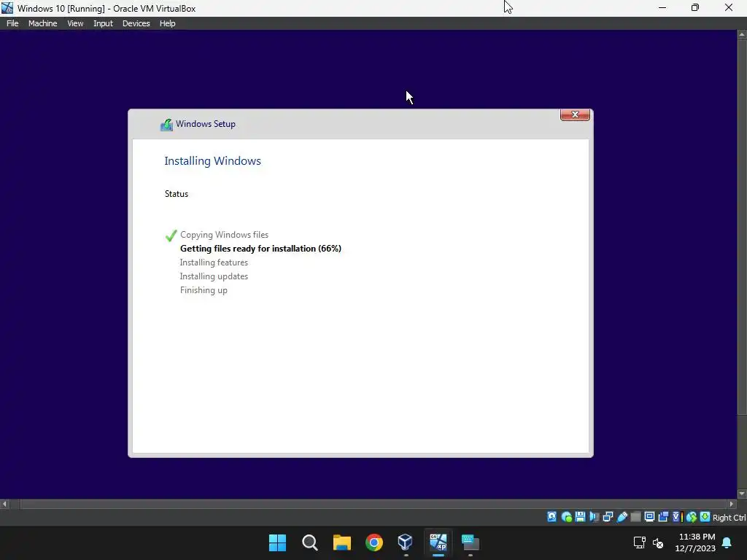Viewport: 747px width, 560px height.
Task: Click the Right Ctrl host key label
Action: pos(729,518)
